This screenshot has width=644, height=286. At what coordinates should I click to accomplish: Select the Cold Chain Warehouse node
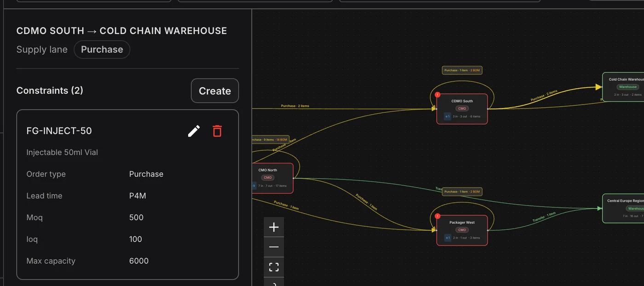pos(623,87)
